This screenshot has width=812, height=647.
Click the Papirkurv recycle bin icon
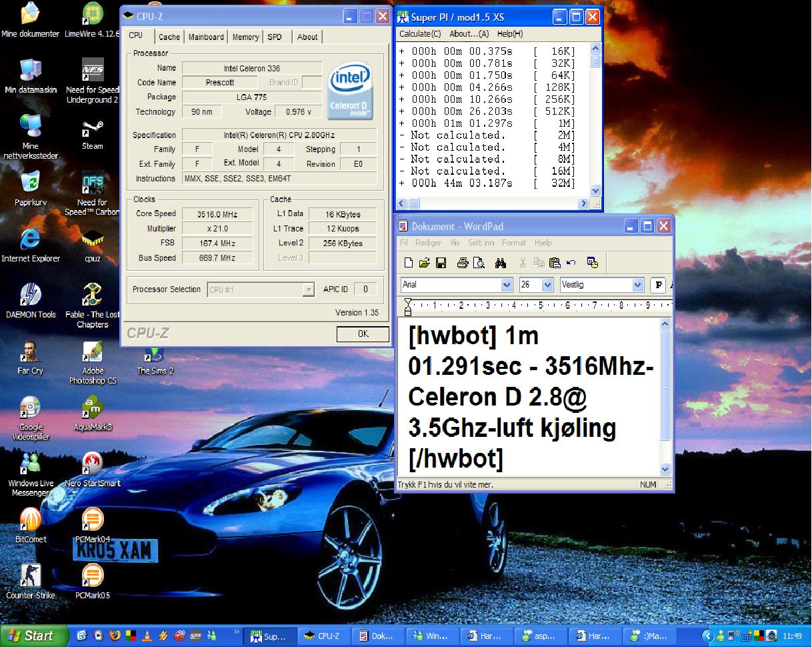pos(31,189)
